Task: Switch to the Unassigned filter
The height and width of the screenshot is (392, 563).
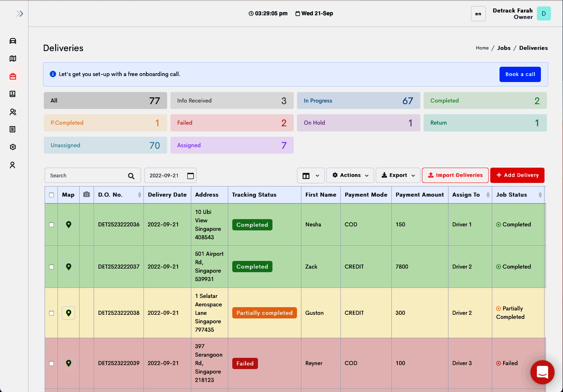Action: click(105, 145)
